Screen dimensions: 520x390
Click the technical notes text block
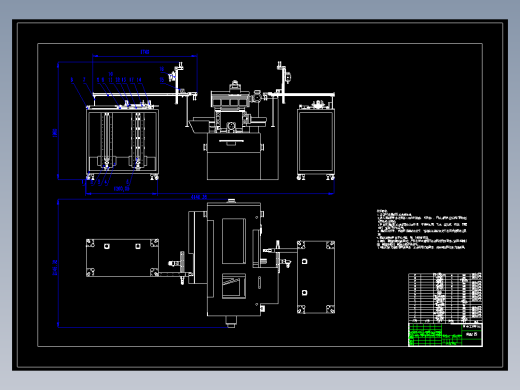coord(422,229)
